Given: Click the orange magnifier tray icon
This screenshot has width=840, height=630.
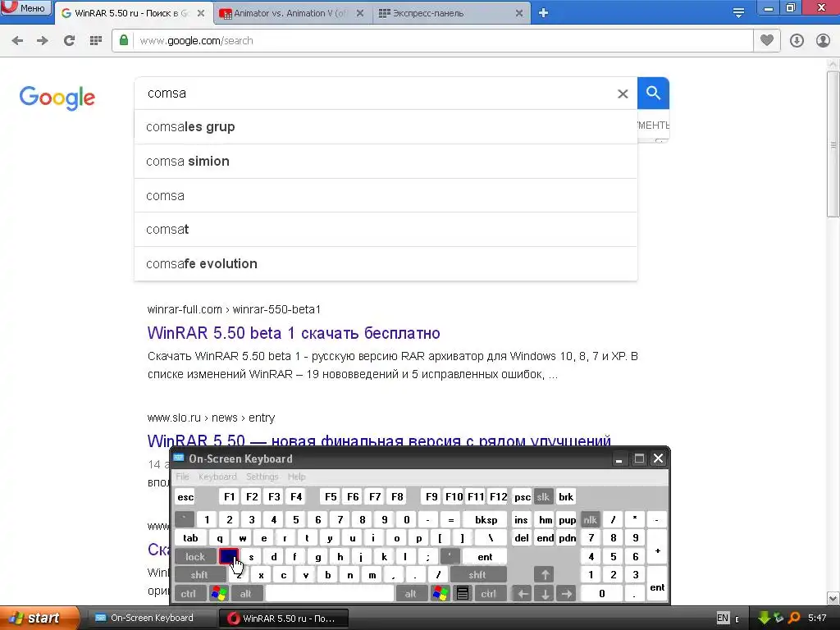Looking at the screenshot, I should tap(794, 618).
